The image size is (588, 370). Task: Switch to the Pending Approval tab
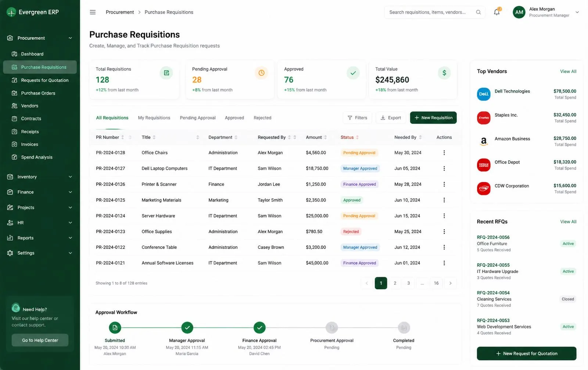point(198,118)
